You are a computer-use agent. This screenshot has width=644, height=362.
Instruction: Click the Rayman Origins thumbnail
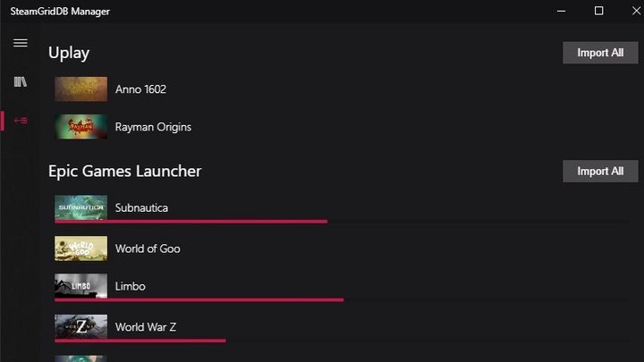pyautogui.click(x=80, y=127)
